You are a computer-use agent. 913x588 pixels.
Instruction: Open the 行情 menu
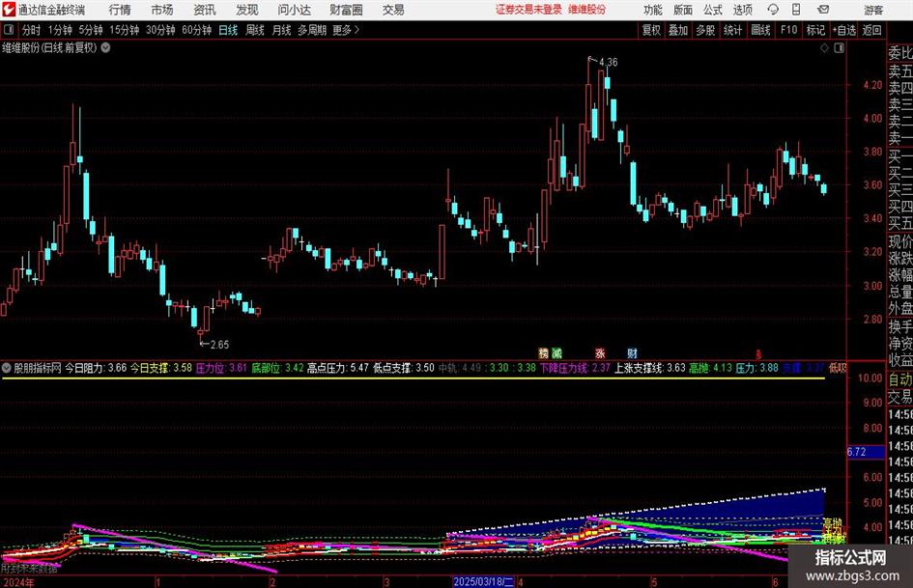tap(120, 10)
